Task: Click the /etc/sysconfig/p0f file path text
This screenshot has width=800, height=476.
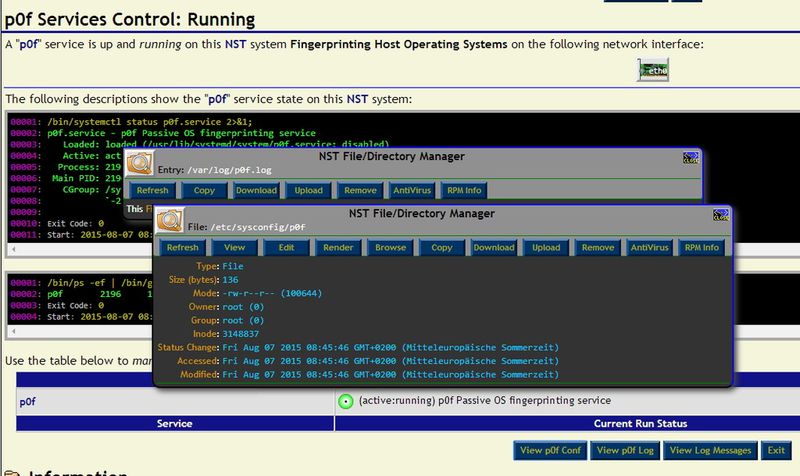Action: point(258,227)
